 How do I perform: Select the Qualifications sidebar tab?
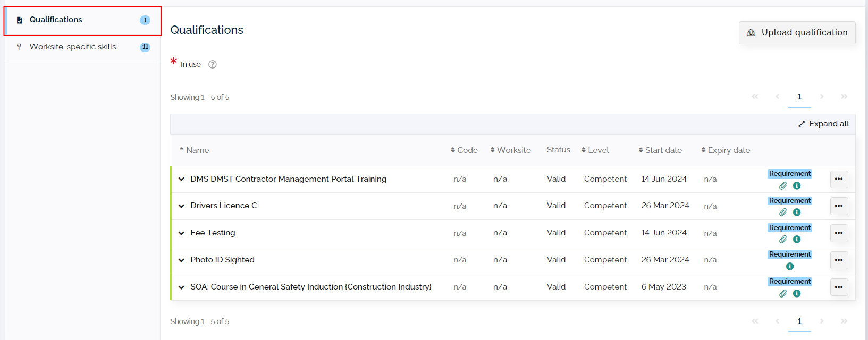83,20
